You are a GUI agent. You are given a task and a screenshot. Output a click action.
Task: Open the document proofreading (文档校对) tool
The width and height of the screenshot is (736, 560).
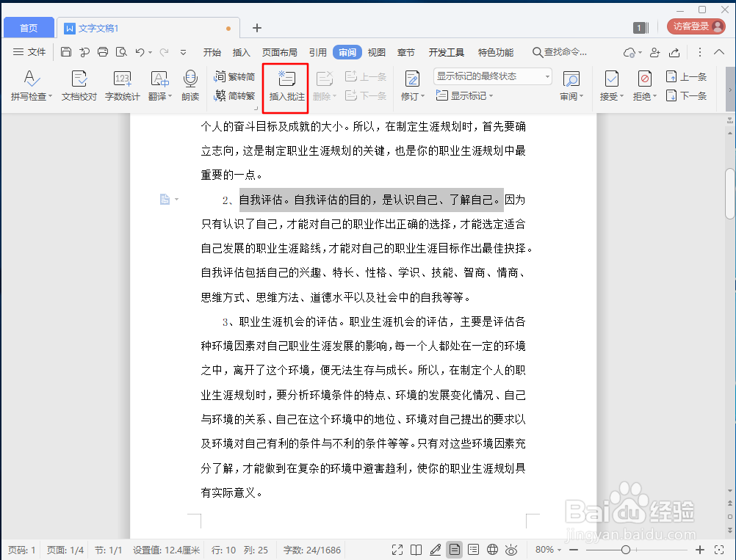(78, 86)
